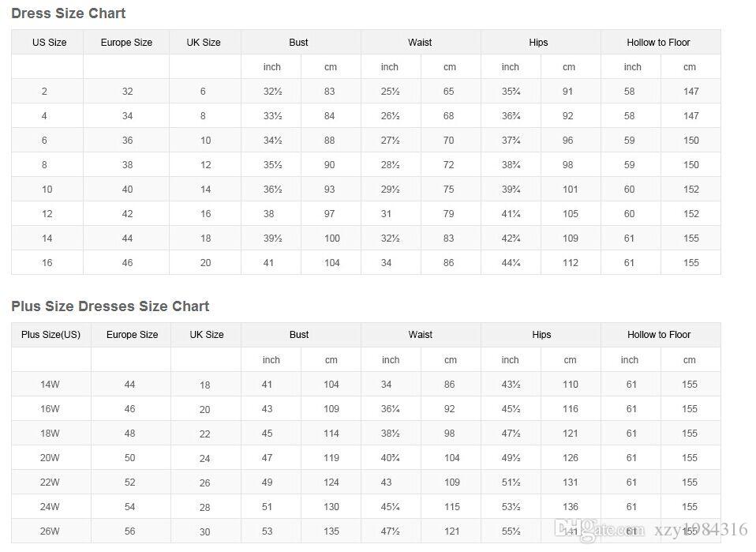Click the US size 16 cell
This screenshot has width=756, height=552.
pyautogui.click(x=47, y=262)
